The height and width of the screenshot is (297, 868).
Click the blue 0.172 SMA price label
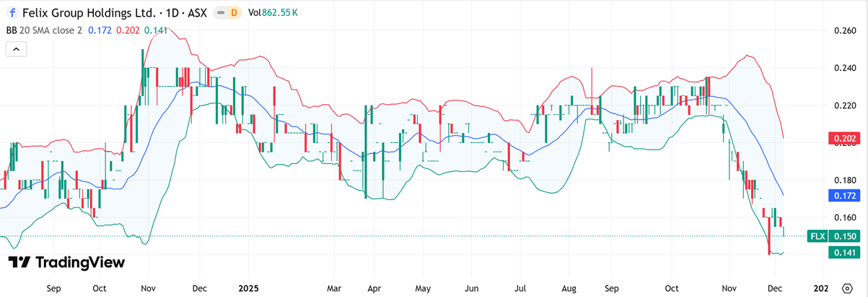845,196
